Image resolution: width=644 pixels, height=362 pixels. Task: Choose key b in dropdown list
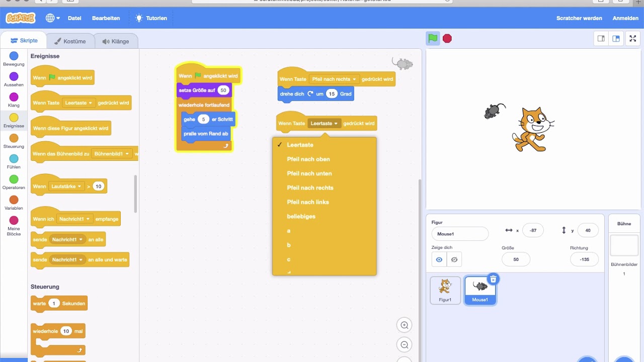pyautogui.click(x=325, y=245)
